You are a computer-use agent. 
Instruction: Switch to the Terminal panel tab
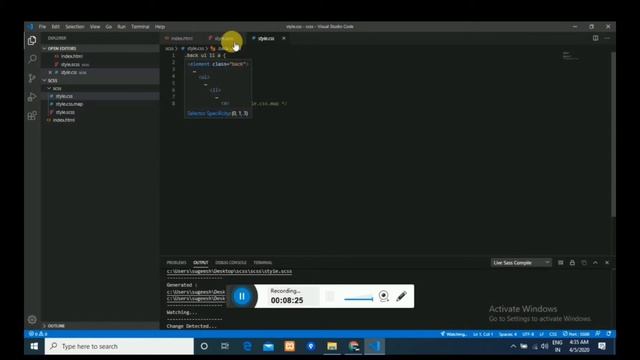[x=262, y=262]
